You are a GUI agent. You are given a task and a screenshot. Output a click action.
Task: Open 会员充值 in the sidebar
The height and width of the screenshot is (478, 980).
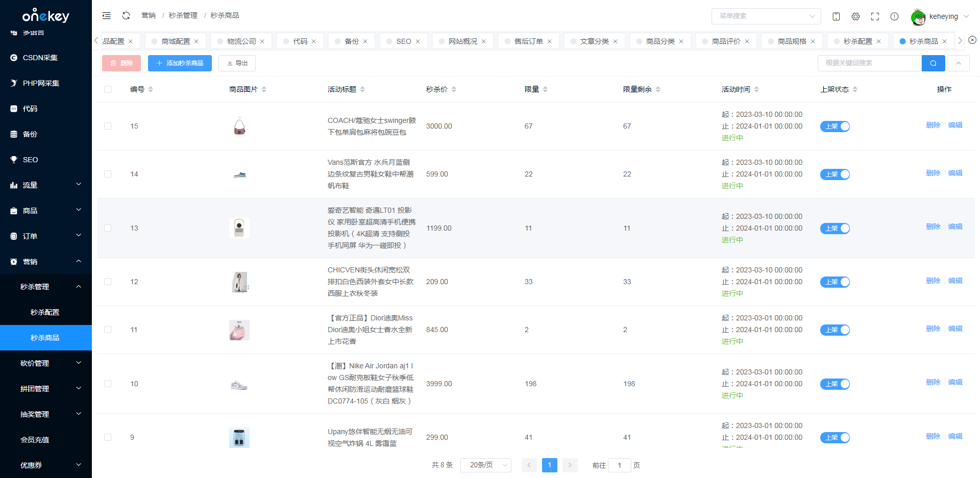coord(46,440)
